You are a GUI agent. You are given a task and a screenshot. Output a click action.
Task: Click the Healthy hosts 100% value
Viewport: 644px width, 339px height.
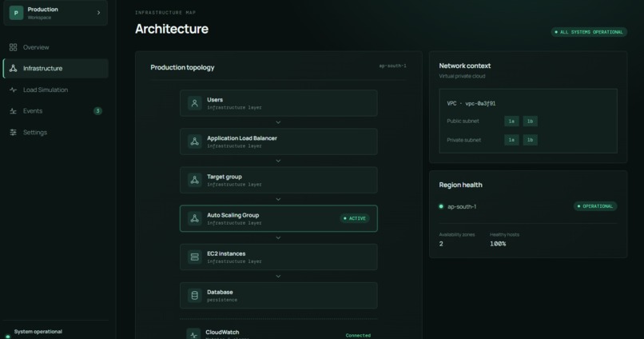click(x=498, y=244)
